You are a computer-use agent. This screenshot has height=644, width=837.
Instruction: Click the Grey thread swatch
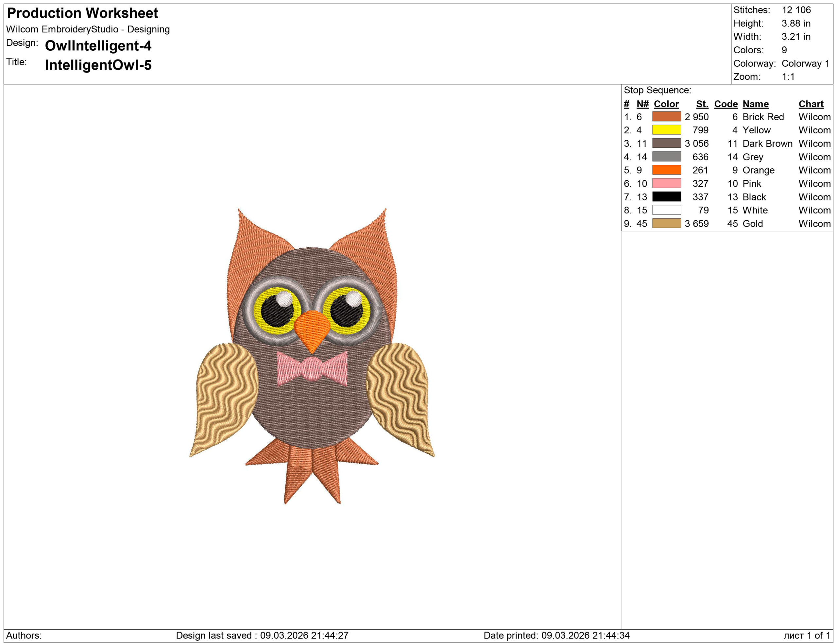(666, 157)
